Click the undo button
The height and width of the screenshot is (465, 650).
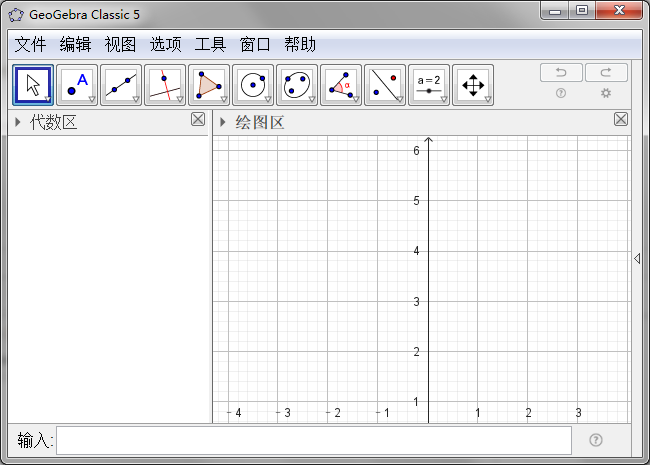[561, 73]
